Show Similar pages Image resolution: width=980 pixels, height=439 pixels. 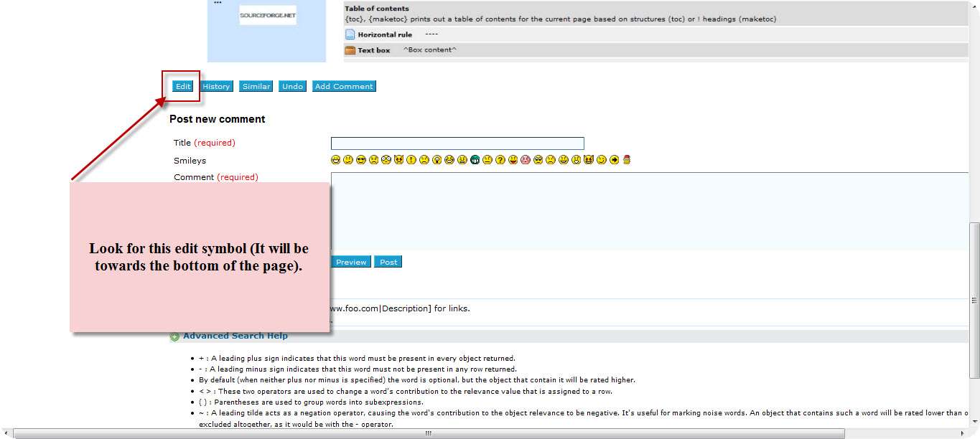(x=256, y=87)
